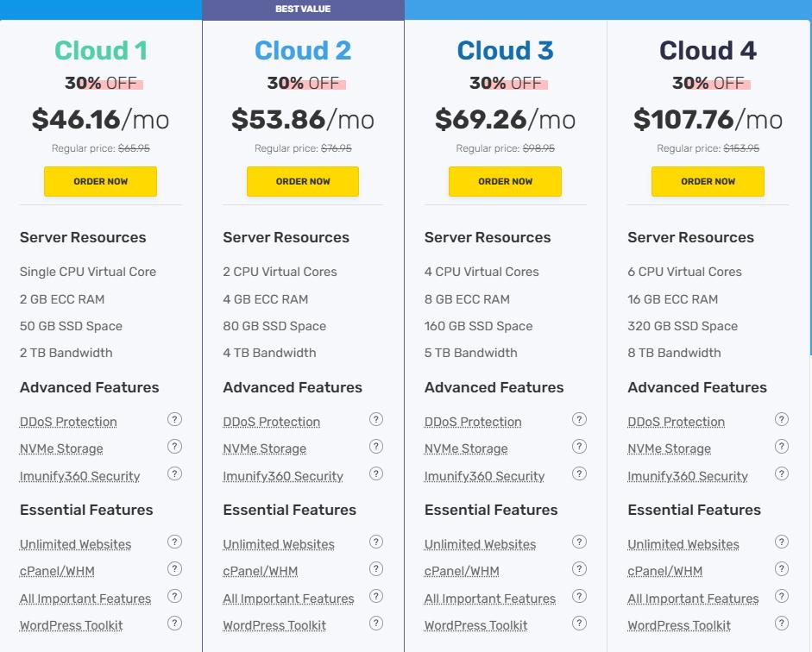Open Cloud 2 Unlimited Websites link
The width and height of the screenshot is (812, 652).
(x=279, y=545)
